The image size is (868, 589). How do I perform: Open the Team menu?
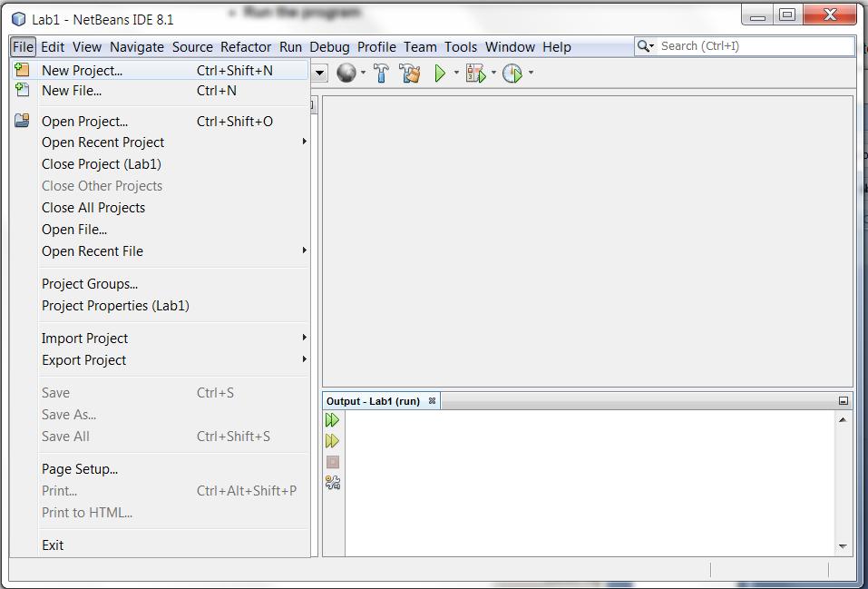(420, 47)
